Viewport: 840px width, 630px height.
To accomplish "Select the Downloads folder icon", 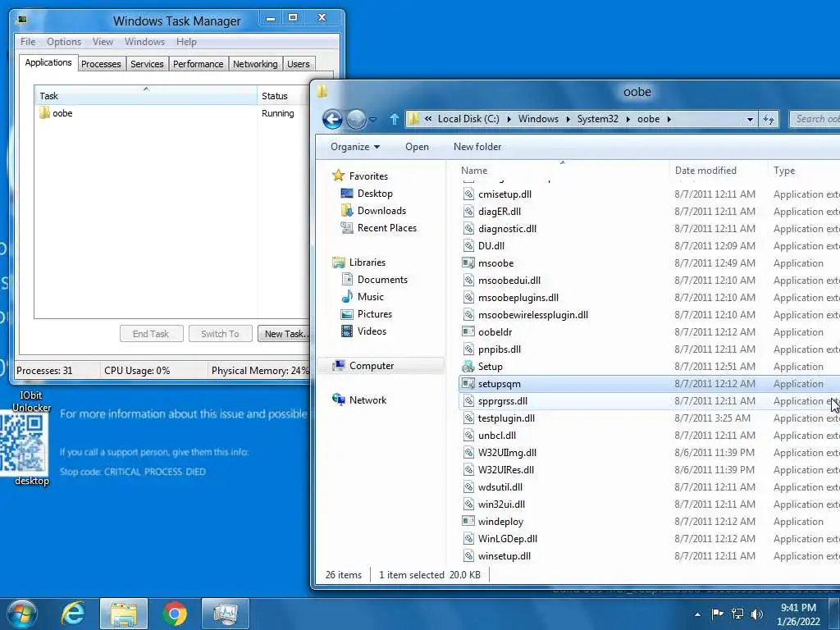I will [x=347, y=211].
